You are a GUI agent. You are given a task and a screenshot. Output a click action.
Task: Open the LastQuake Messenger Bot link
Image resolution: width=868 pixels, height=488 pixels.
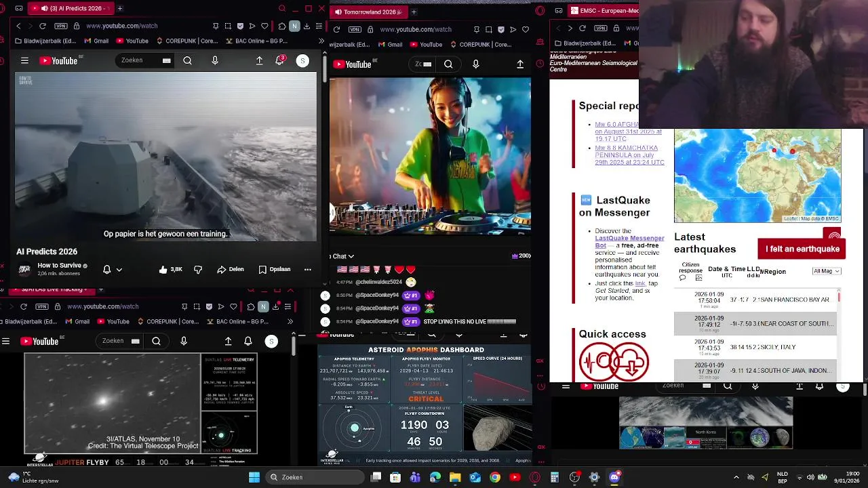(629, 242)
